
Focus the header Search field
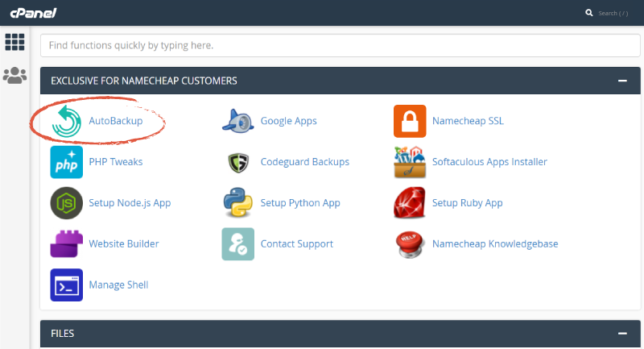pyautogui.click(x=613, y=13)
